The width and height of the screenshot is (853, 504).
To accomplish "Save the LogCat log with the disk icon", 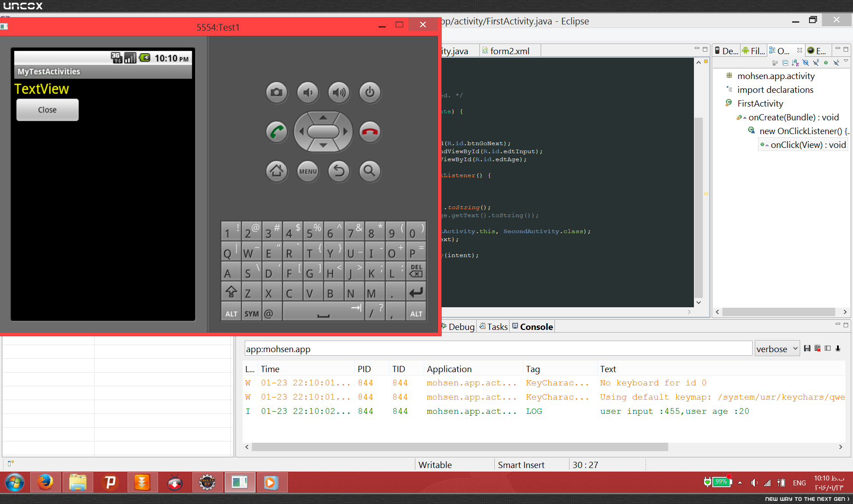I will (x=807, y=349).
